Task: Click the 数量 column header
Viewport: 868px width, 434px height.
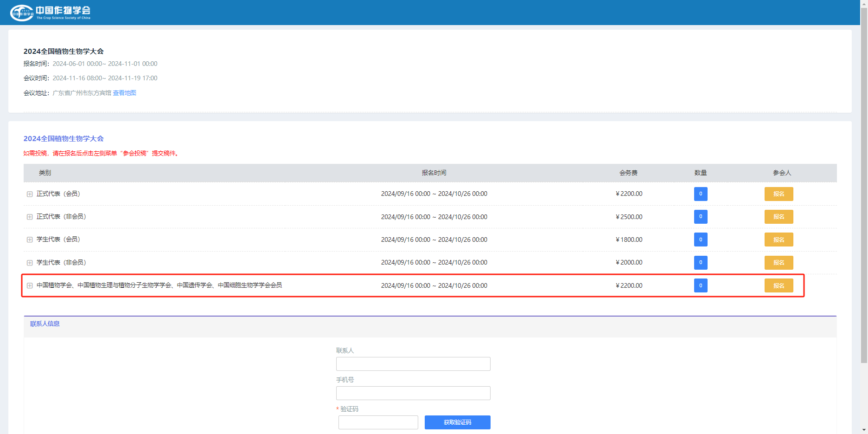Action: point(701,173)
